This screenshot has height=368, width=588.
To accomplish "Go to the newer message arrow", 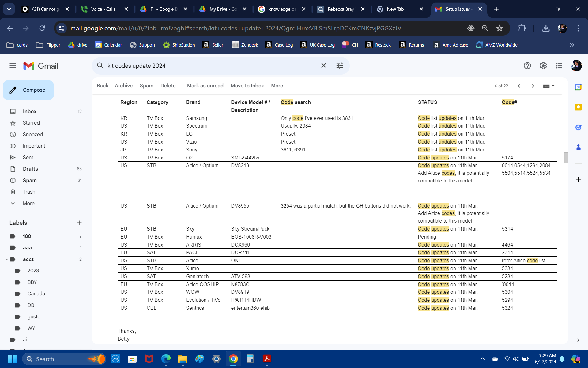I will pyautogui.click(x=519, y=86).
